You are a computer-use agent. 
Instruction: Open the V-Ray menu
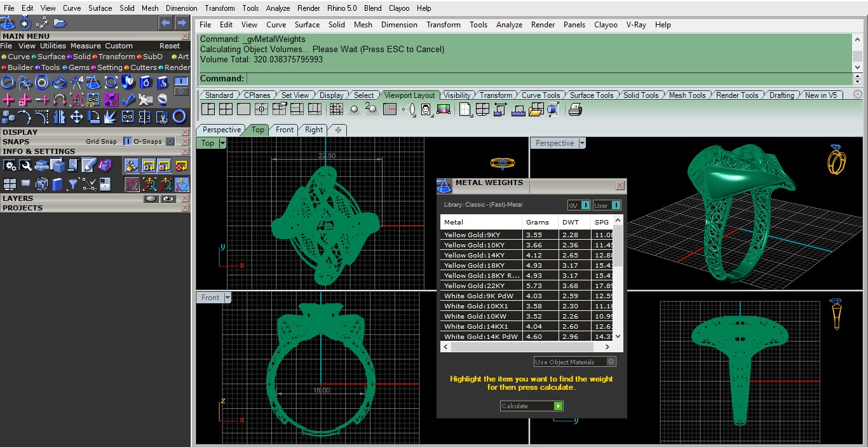[636, 25]
